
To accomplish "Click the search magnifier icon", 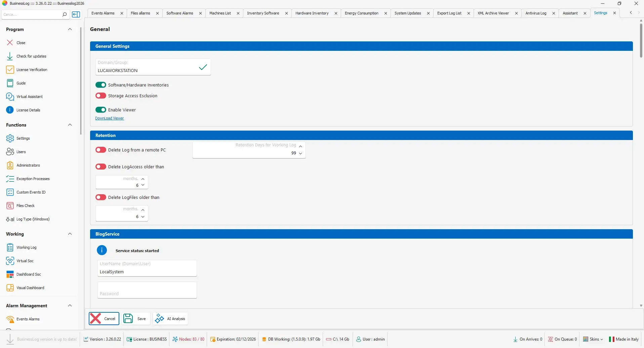I will [64, 14].
